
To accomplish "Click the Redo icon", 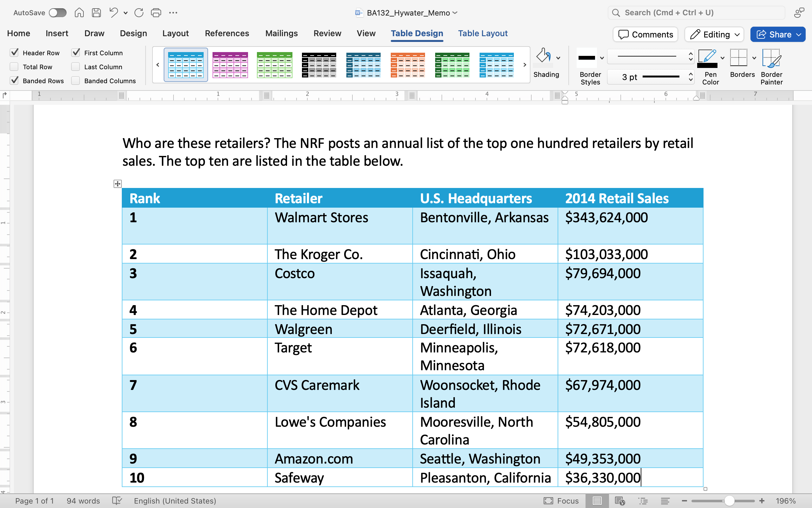I will click(x=139, y=13).
